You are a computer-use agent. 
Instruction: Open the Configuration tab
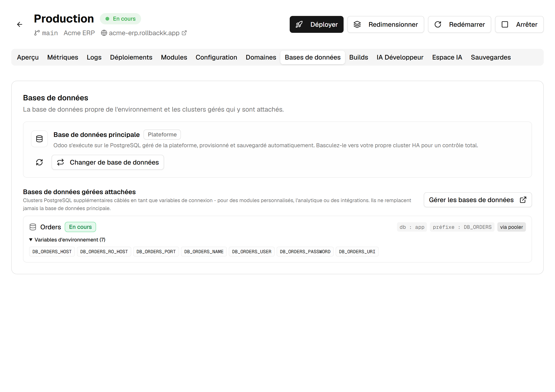pyautogui.click(x=216, y=57)
